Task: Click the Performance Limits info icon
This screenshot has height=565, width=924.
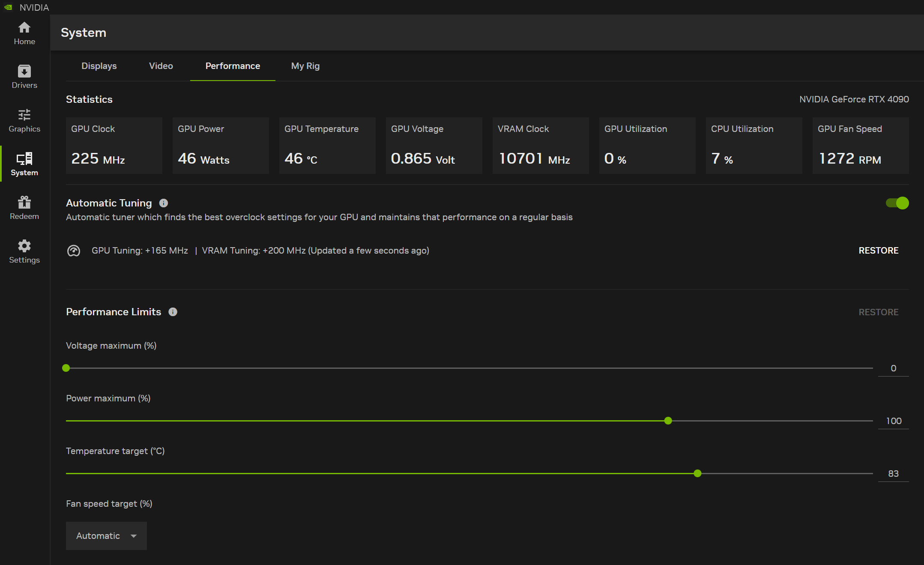Action: coord(173,312)
